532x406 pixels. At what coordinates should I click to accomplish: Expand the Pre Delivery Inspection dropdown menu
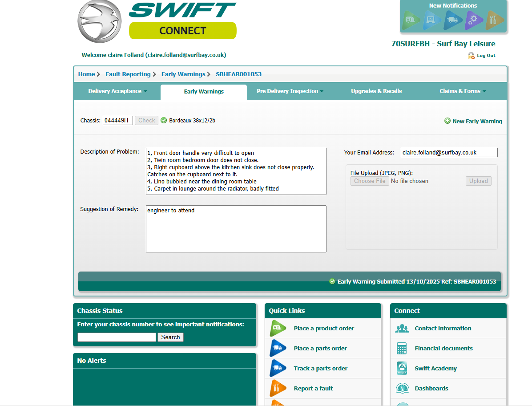pos(290,91)
